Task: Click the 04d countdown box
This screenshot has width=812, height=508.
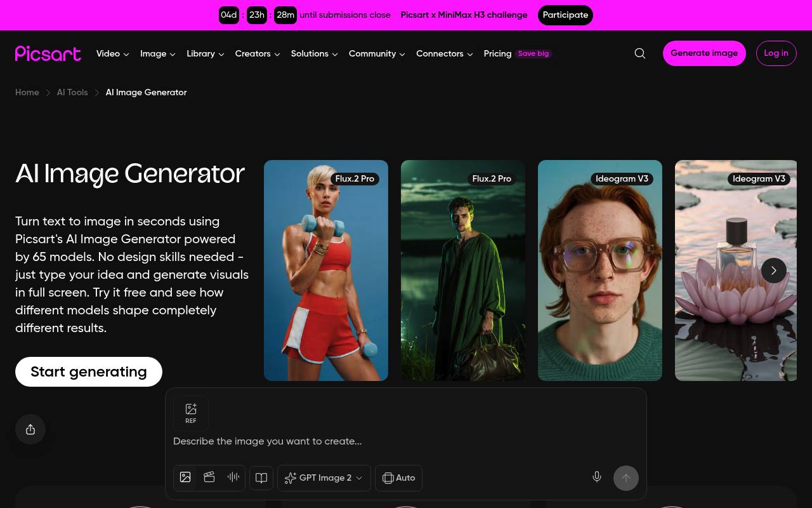Action: click(x=229, y=15)
